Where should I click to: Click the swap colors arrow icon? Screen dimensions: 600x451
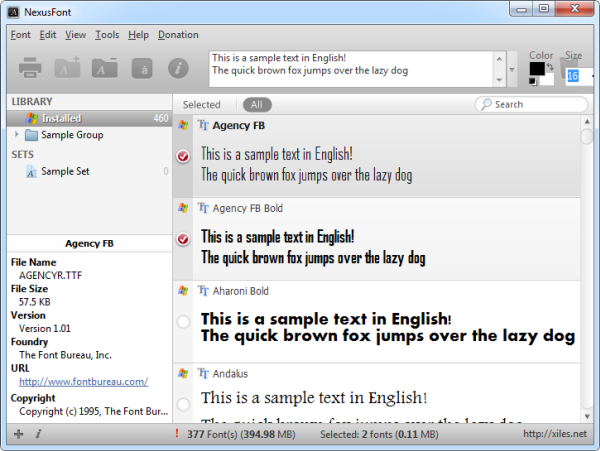pyautogui.click(x=548, y=66)
